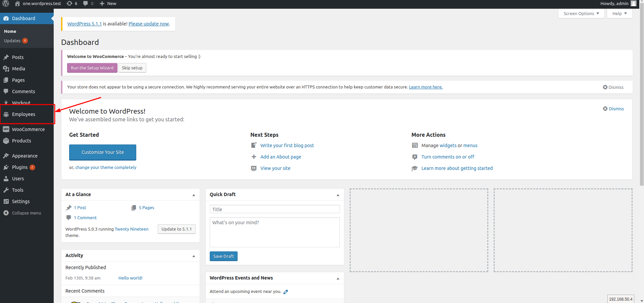This screenshot has height=303, width=644.
Task: Click the Media icon in sidebar
Action: [x=6, y=69]
